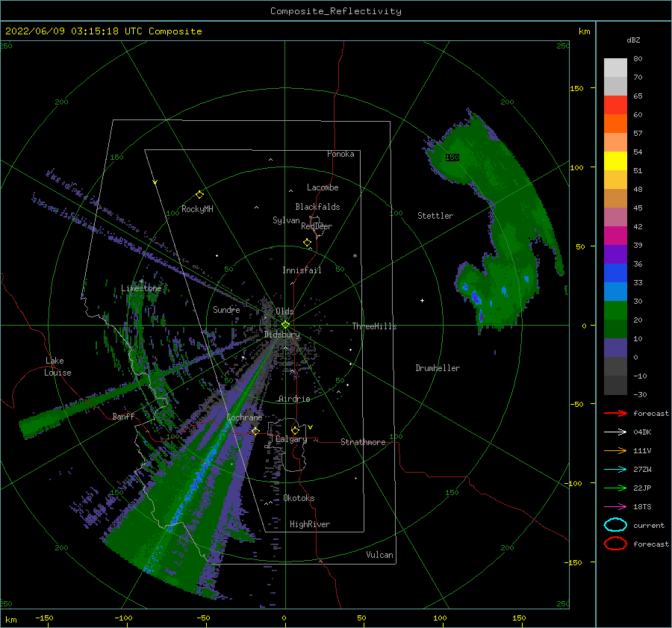Click the RedDeer city label

[317, 226]
